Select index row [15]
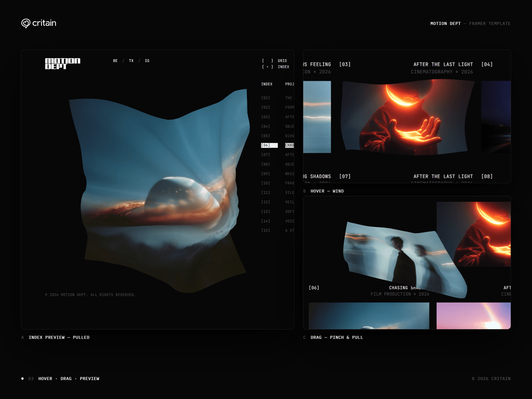This screenshot has width=532, height=399. [x=277, y=230]
